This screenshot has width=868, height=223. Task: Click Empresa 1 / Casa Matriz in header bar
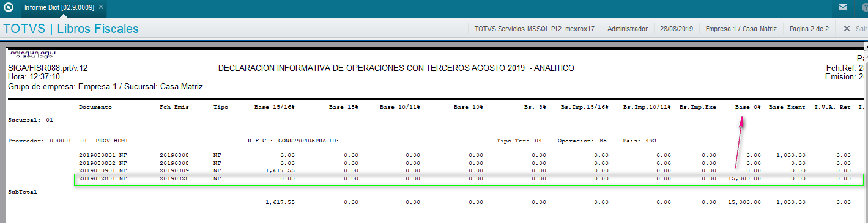click(741, 29)
